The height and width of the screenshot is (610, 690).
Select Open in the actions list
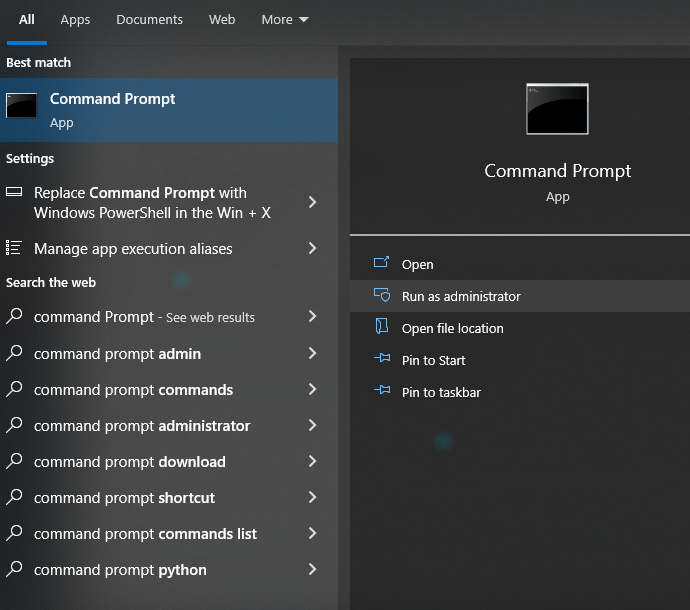[520, 264]
